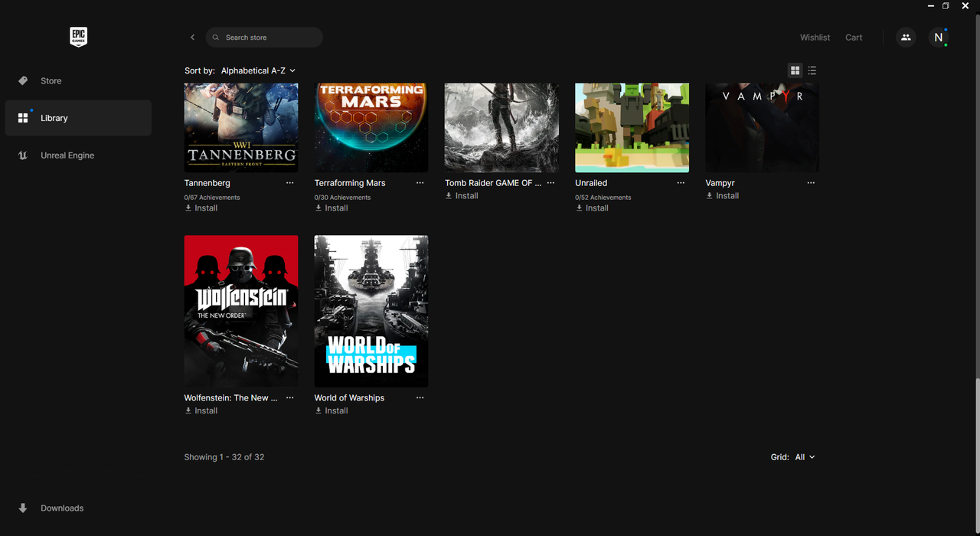Open the Cart page

pos(854,38)
